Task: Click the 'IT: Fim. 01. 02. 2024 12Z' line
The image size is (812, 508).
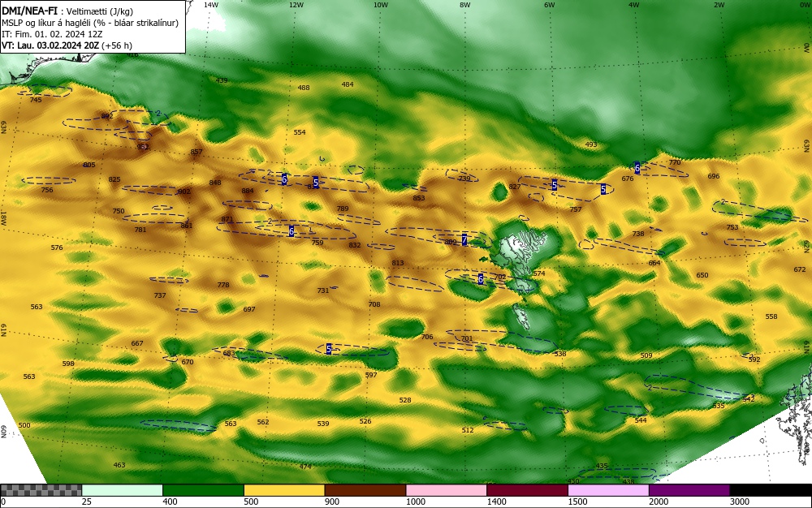Action: [x=50, y=34]
